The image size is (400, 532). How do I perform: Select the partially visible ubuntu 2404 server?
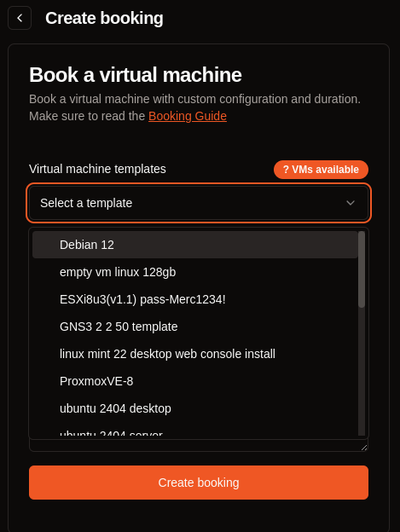coord(195,432)
